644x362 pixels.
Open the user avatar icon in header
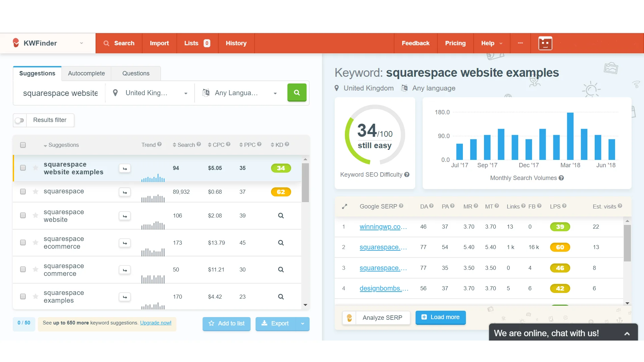point(545,43)
